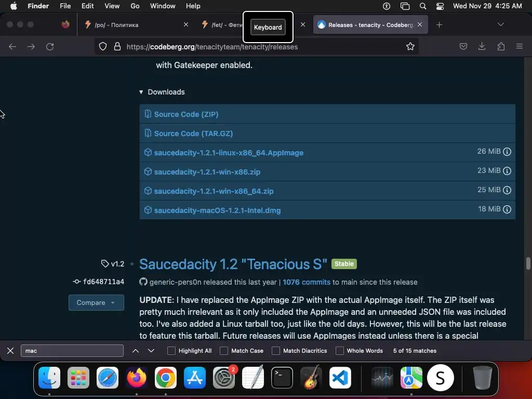The width and height of the screenshot is (532, 399).
Task: Open the Pocket save icon in the toolbar
Action: 463,46
